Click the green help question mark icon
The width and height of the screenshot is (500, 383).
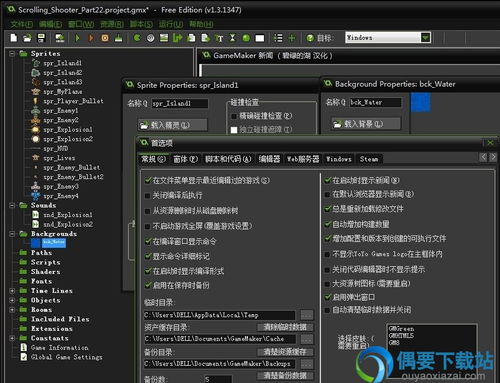(x=310, y=38)
